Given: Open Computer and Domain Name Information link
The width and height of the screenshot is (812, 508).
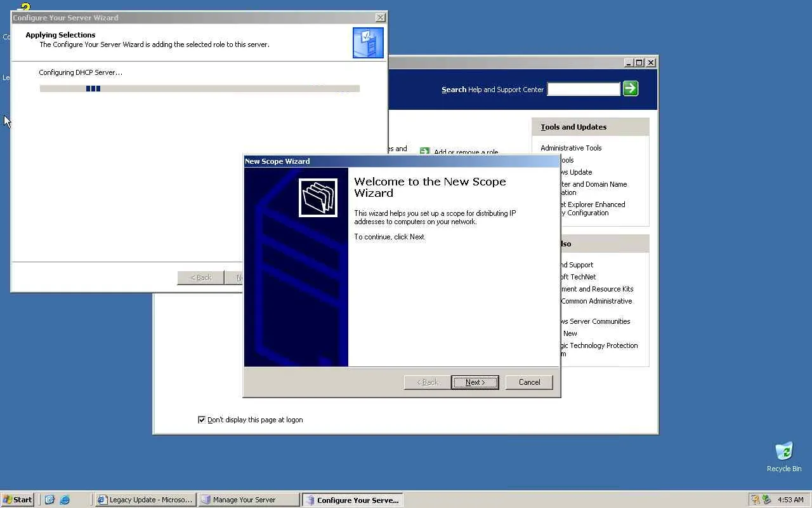Looking at the screenshot, I should tap(594, 188).
